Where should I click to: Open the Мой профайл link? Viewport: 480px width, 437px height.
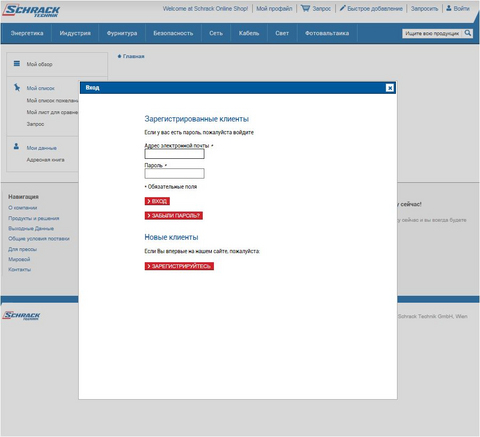coord(274,9)
